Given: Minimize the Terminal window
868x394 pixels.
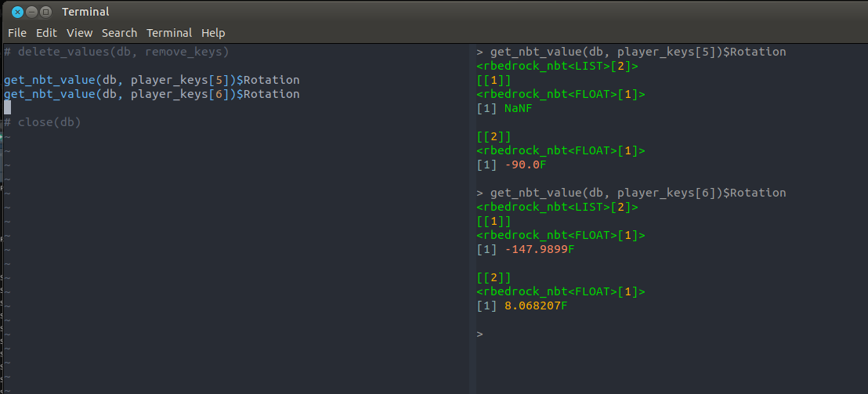Looking at the screenshot, I should tap(31, 12).
